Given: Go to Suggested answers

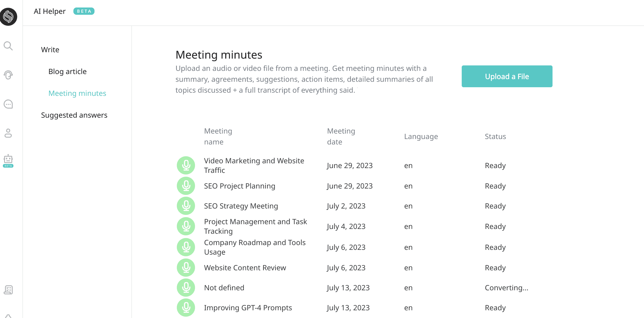Looking at the screenshot, I should pyautogui.click(x=74, y=115).
